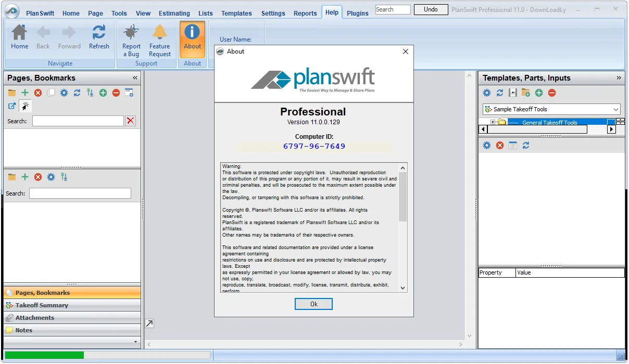Open Sample Takeoff Tools dropdown

pyautogui.click(x=551, y=109)
